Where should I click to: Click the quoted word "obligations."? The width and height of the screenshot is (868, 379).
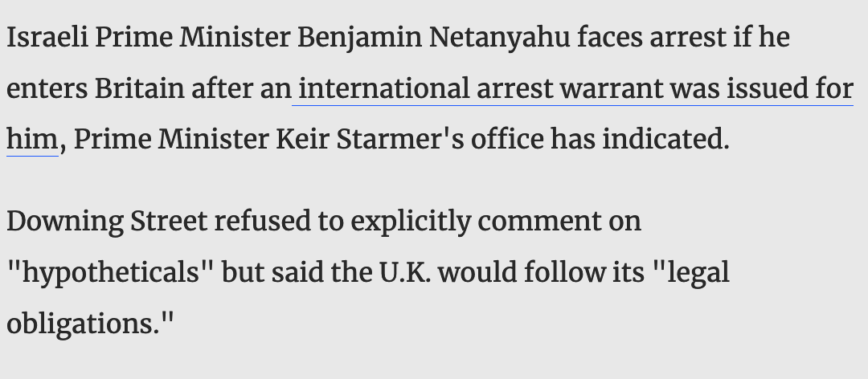point(91,324)
